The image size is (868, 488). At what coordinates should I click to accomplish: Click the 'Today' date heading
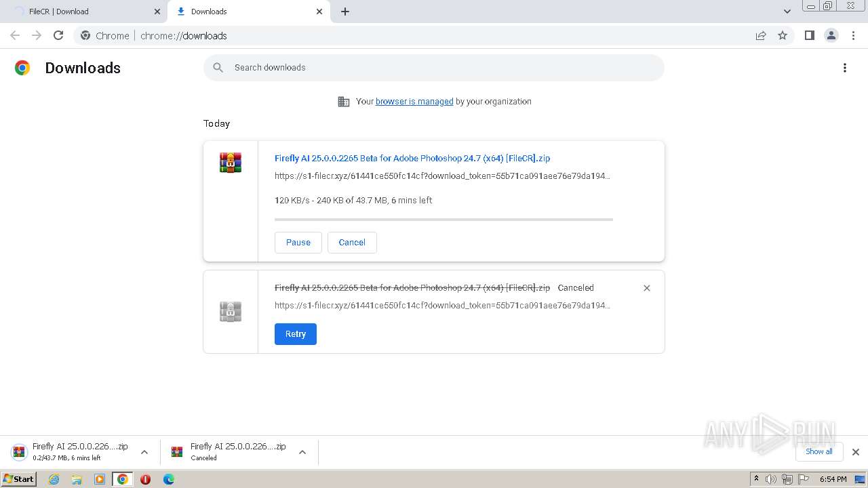(216, 123)
